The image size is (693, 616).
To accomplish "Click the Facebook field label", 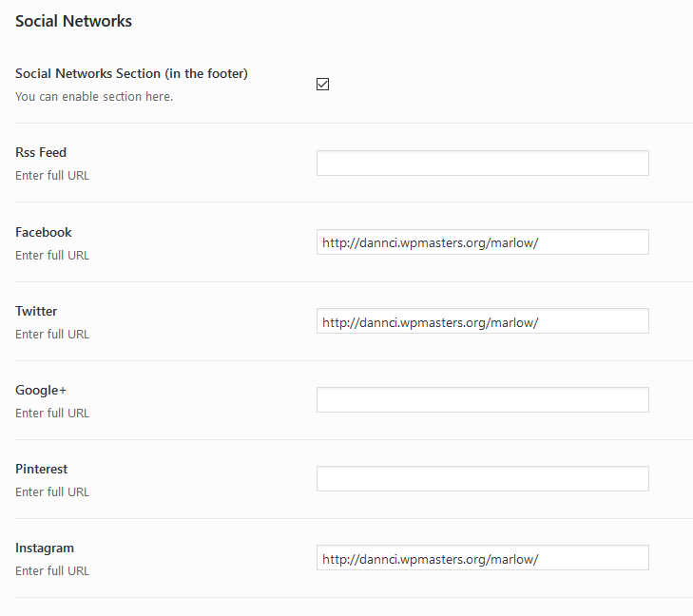I will tap(44, 232).
